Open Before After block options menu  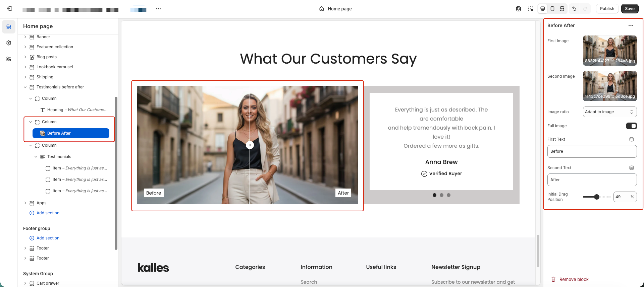pyautogui.click(x=631, y=25)
